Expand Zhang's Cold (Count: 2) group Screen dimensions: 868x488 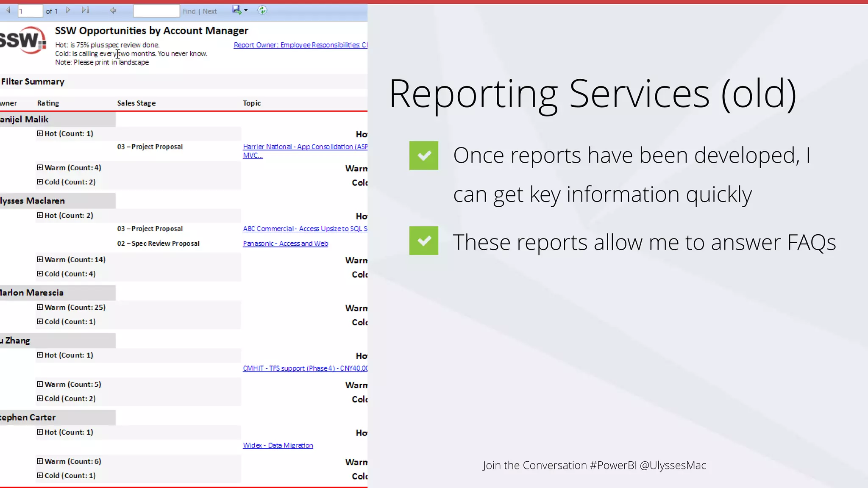[x=40, y=399]
